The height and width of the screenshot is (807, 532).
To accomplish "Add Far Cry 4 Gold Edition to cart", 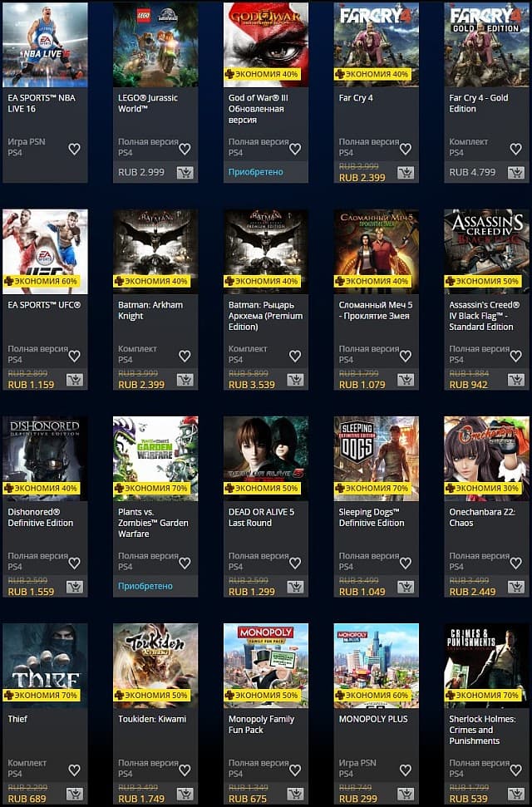I will [x=516, y=173].
